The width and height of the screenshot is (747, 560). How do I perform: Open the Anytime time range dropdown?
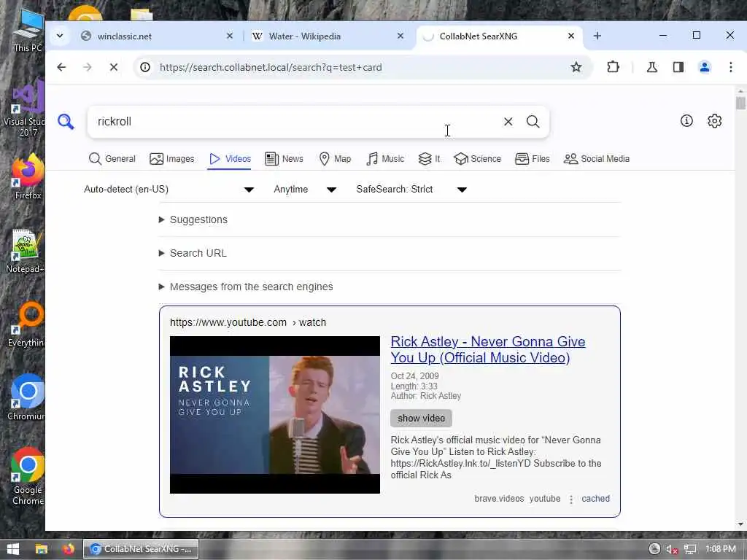[305, 189]
